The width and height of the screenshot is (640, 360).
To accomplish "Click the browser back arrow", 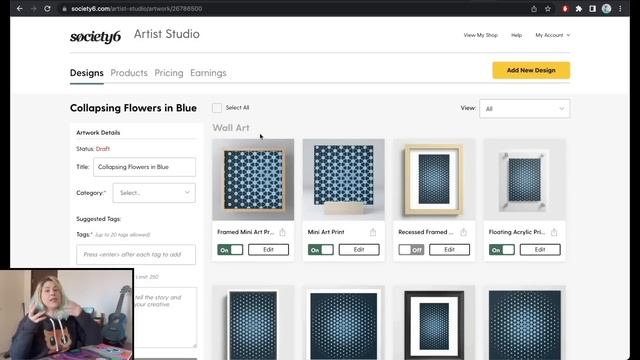I will [20, 9].
